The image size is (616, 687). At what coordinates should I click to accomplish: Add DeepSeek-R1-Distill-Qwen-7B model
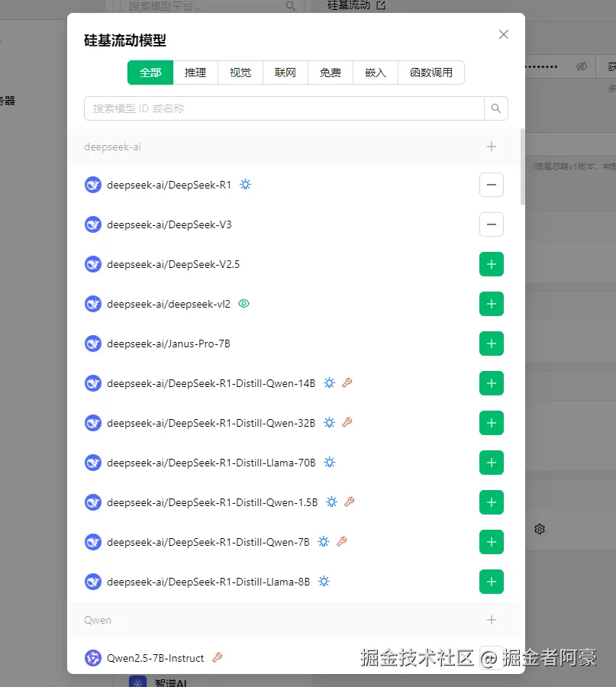(x=492, y=542)
